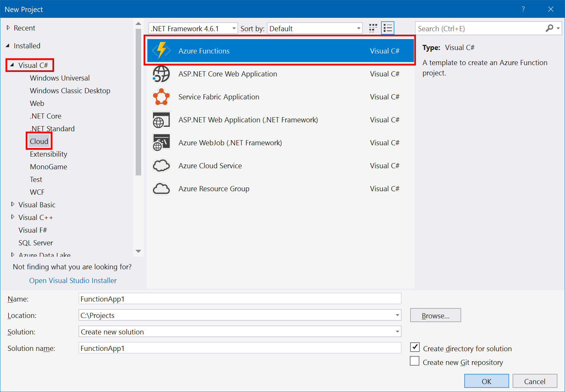Select Windows Universal category
This screenshot has width=565, height=392.
(x=60, y=78)
